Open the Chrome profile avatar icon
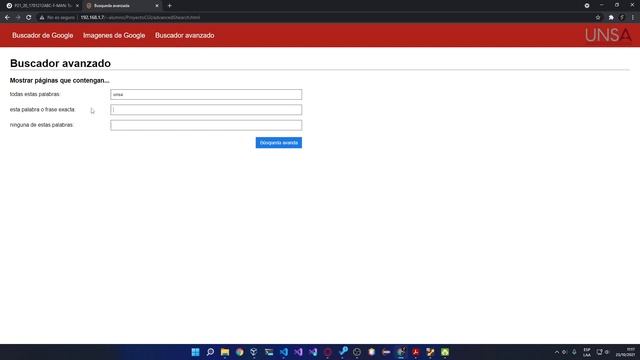640x360 pixels. (x=622, y=18)
